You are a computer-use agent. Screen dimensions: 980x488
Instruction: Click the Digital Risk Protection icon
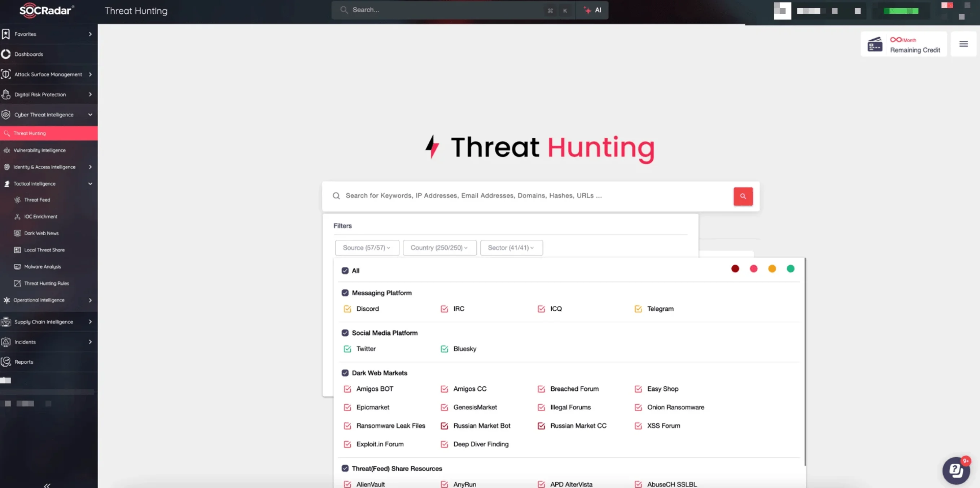click(6, 94)
